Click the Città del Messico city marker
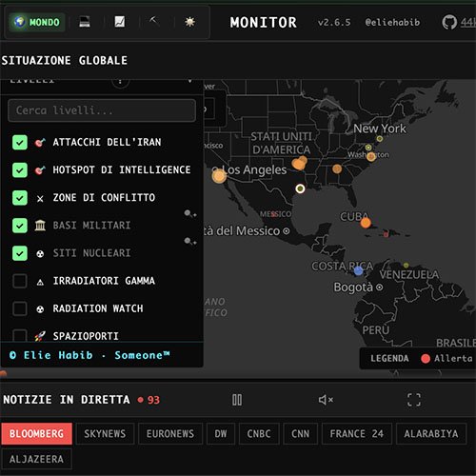This screenshot has width=476, height=476. 286,231
